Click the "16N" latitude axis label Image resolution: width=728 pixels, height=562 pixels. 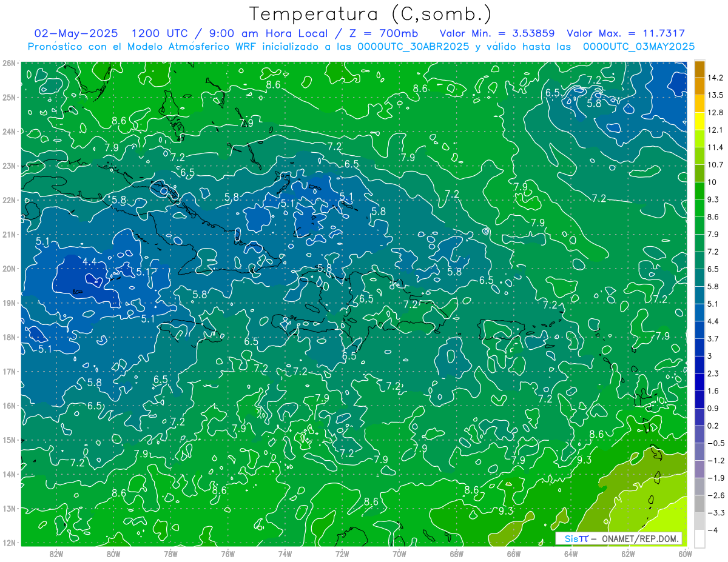click(9, 406)
